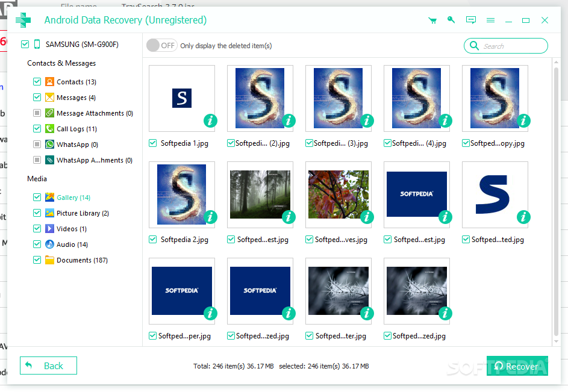The height and width of the screenshot is (392, 568).
Task: Uncheck the SAMSUNG (SM-G900F) device checkbox
Action: 25,44
